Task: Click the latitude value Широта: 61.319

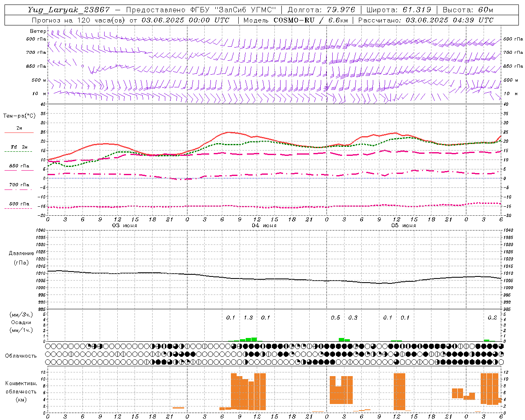Action: click(399, 10)
